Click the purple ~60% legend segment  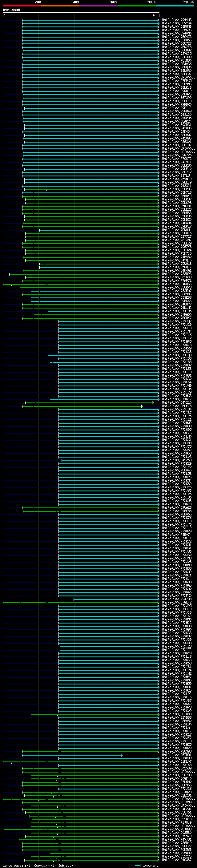point(99,6)
